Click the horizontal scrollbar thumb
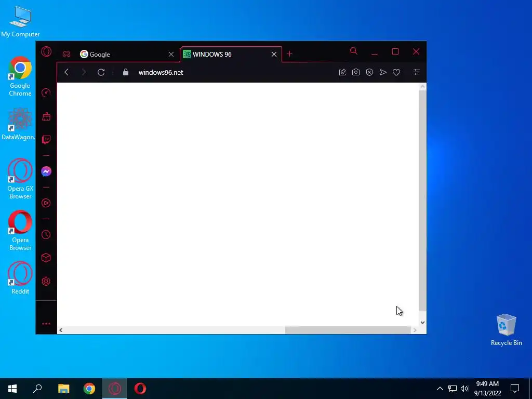532x399 pixels. pyautogui.click(x=348, y=330)
